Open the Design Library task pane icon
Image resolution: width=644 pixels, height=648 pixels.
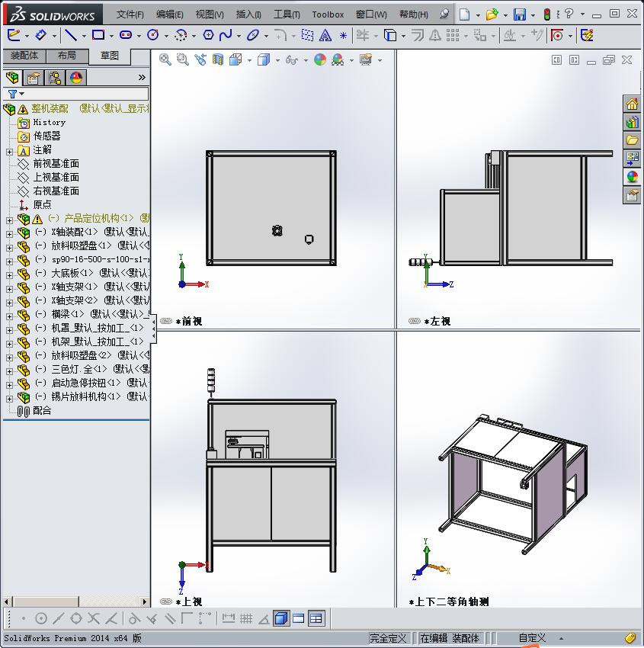[632, 122]
